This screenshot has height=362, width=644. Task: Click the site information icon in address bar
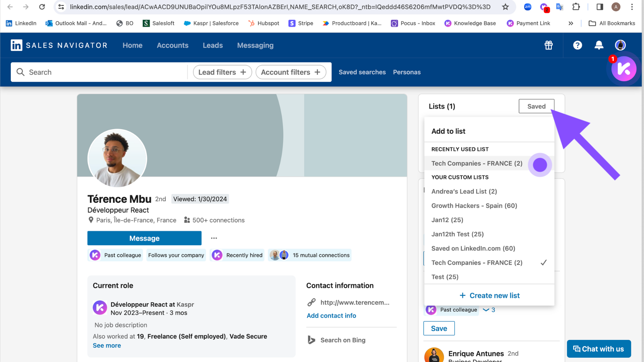[61, 7]
